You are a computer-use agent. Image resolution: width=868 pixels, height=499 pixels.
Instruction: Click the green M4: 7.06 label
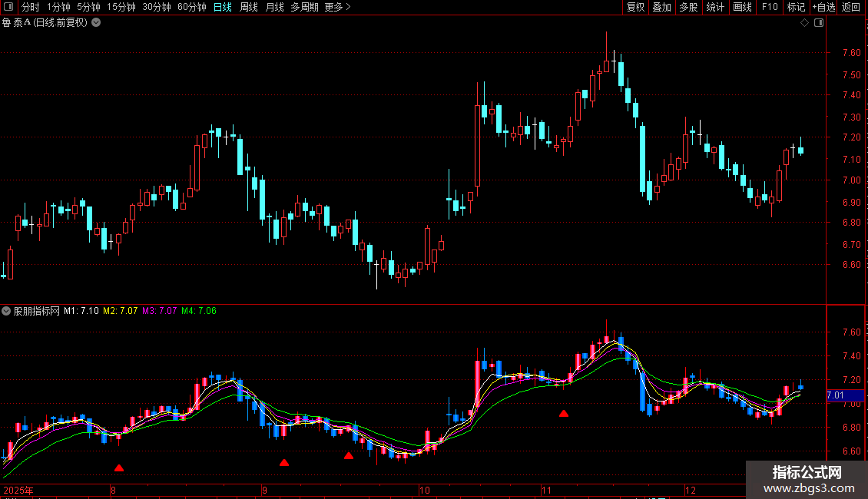pyautogui.click(x=199, y=311)
